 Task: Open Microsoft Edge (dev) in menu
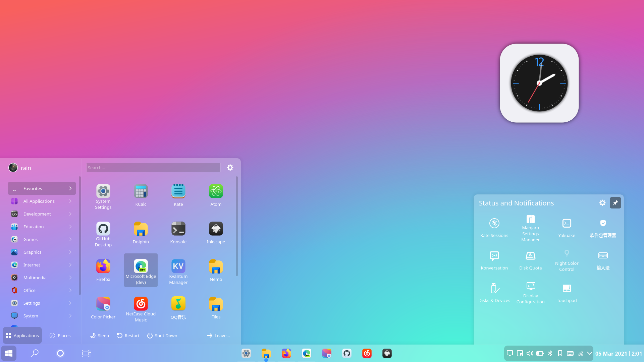pyautogui.click(x=141, y=270)
